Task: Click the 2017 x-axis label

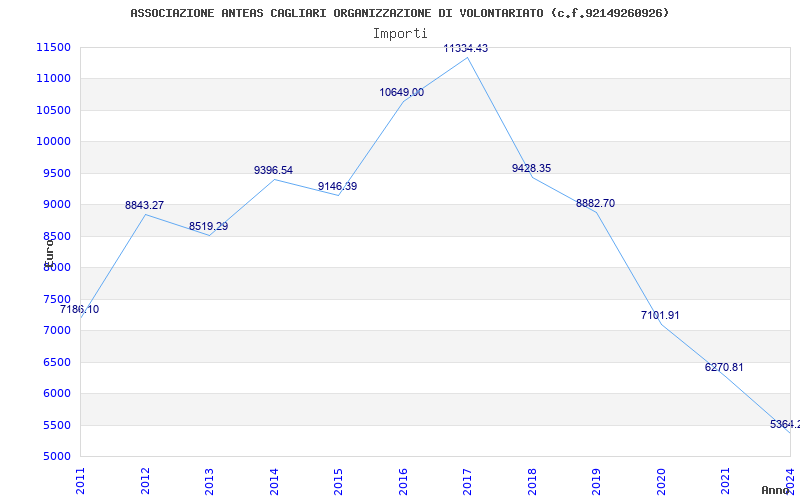Action: (x=467, y=481)
